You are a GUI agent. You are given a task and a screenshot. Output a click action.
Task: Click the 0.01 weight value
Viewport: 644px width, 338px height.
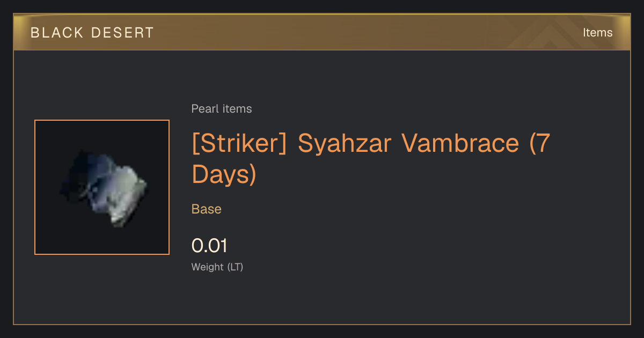tap(210, 246)
